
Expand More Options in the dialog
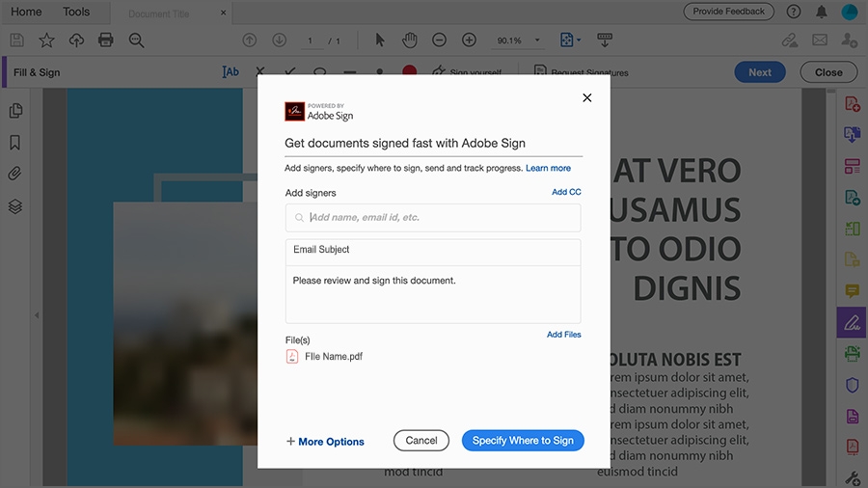tap(325, 442)
